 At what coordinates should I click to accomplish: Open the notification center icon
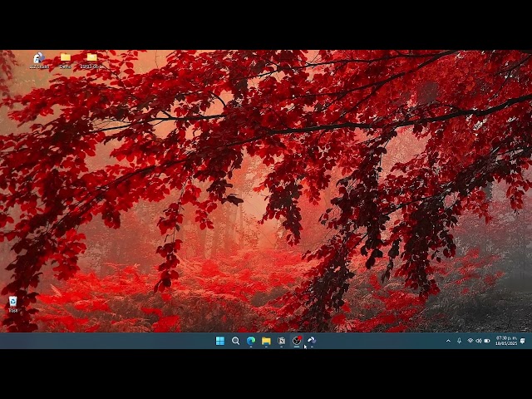[x=523, y=341]
